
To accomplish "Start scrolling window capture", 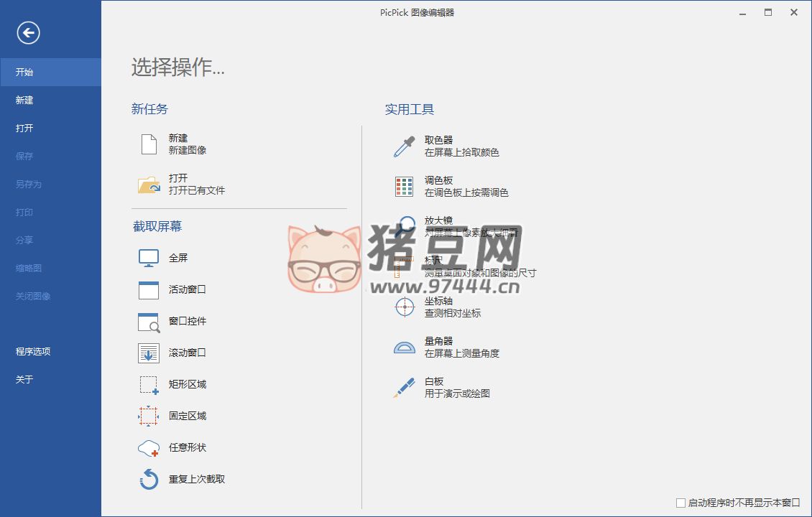I will click(x=149, y=353).
